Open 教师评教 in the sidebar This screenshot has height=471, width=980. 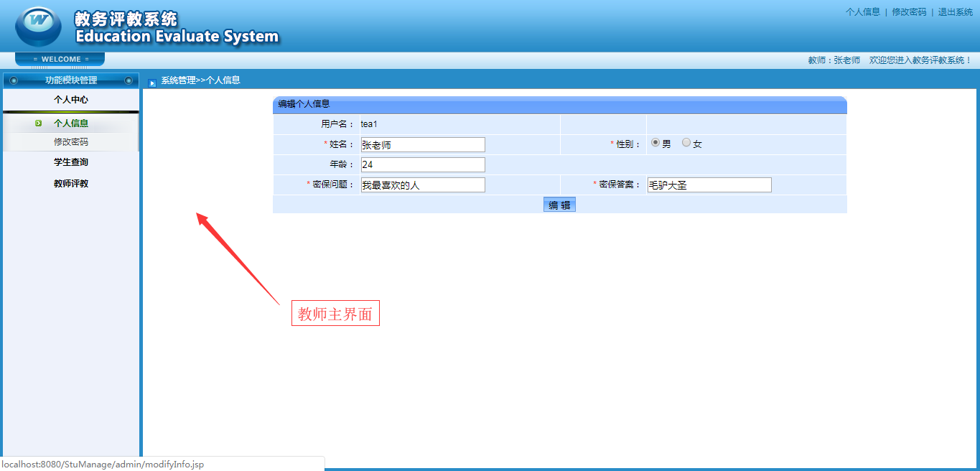(x=70, y=182)
